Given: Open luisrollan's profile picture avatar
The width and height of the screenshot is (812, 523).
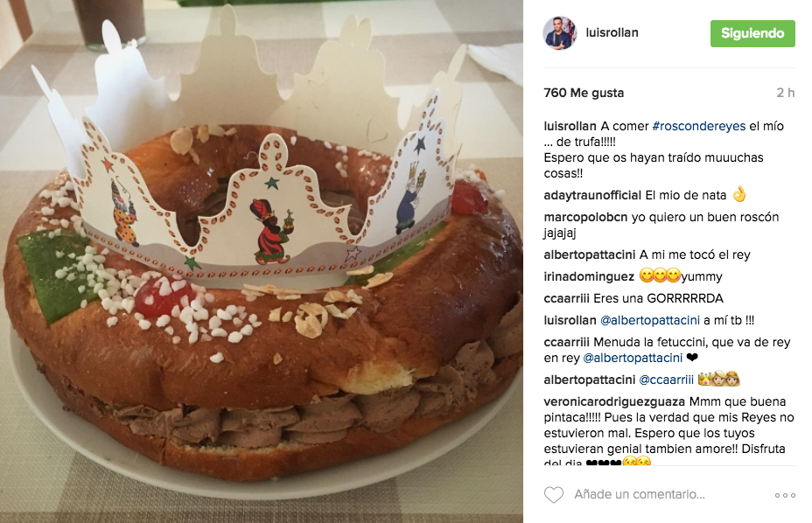Looking at the screenshot, I should (560, 33).
